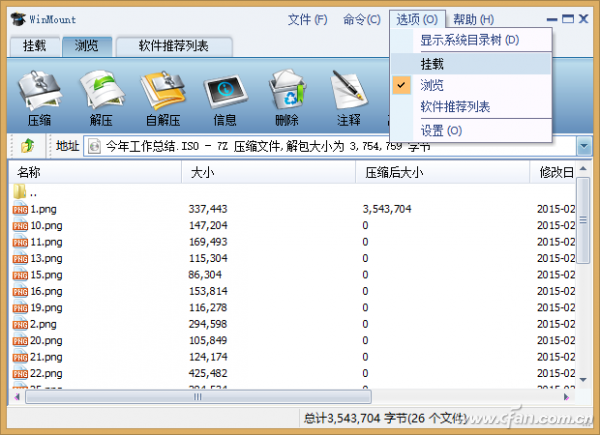Toggle the checked 浏览 menu option
Viewport: 600px width, 435px height.
(471, 85)
